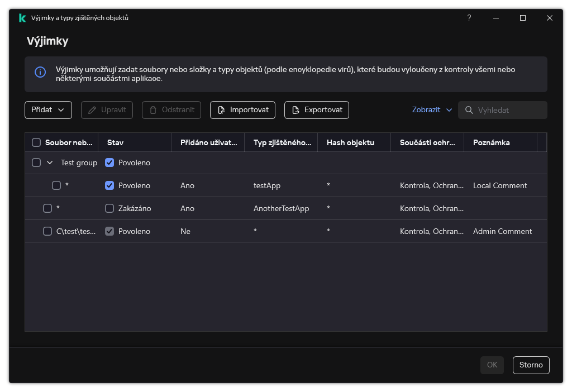Viewport: 572px width, 392px height.
Task: Open help via the question mark icon
Action: coord(469,18)
